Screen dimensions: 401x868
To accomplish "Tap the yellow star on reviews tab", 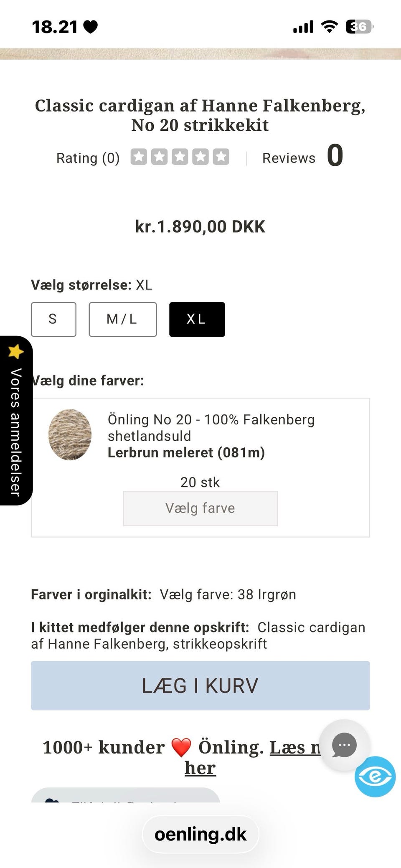I will click(x=16, y=351).
